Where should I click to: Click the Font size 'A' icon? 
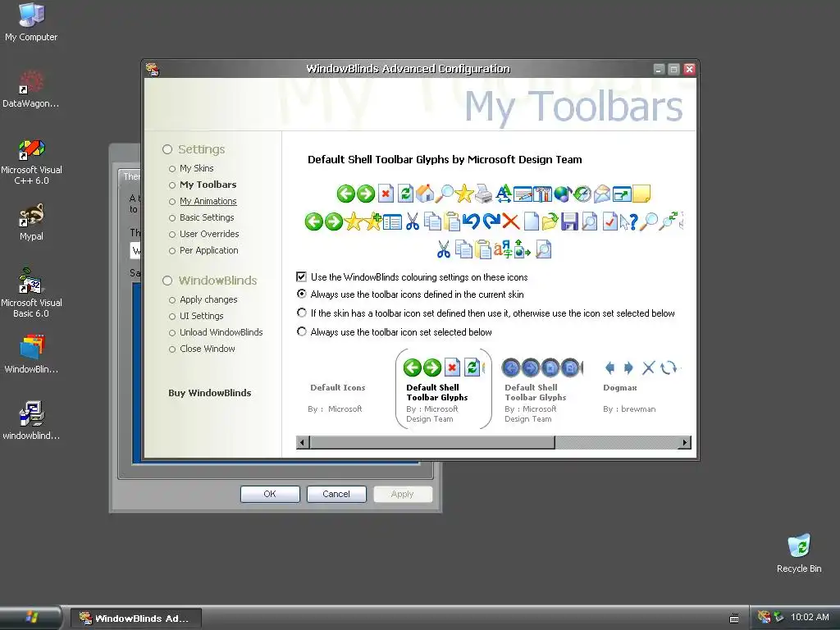point(504,194)
